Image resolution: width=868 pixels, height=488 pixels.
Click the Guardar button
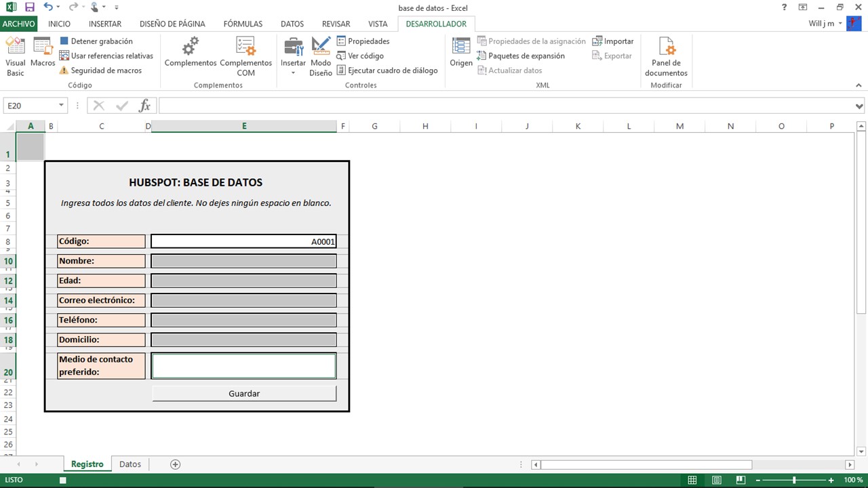(244, 393)
